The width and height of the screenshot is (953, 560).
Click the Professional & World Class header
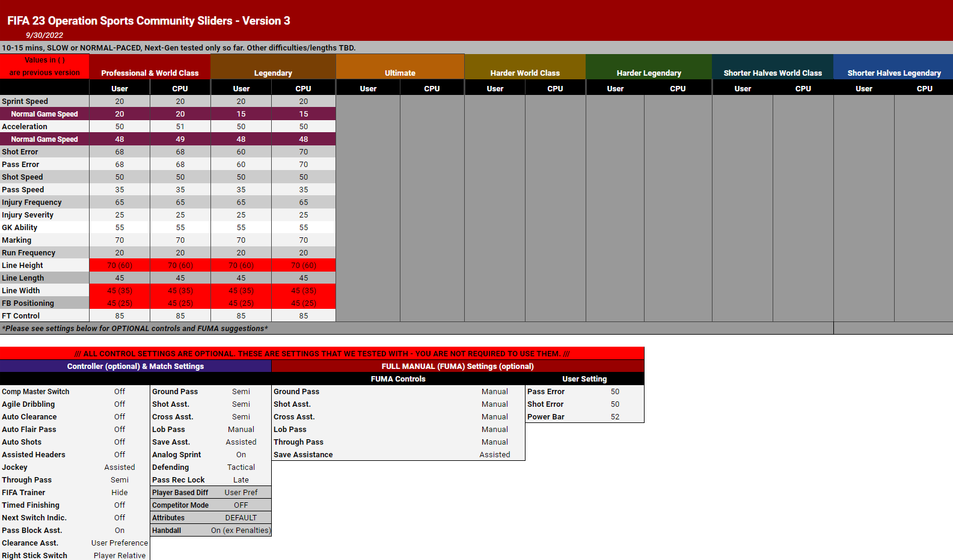(x=150, y=73)
